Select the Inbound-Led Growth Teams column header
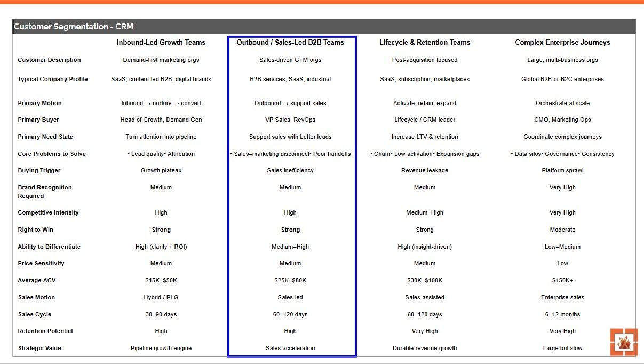 tap(161, 42)
